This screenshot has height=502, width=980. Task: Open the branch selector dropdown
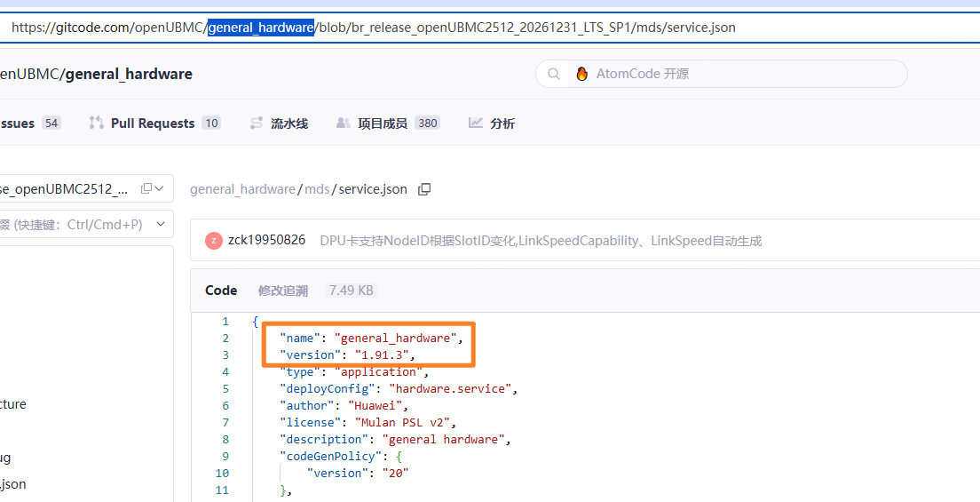[x=80, y=188]
